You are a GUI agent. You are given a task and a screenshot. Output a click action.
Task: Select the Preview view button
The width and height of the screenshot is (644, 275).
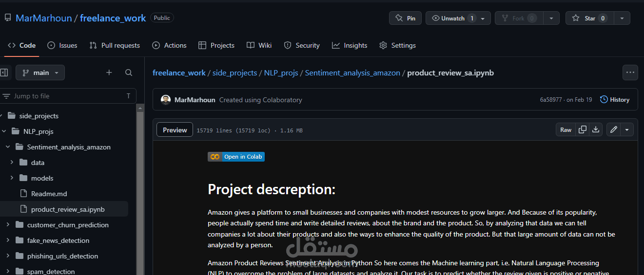coord(175,130)
